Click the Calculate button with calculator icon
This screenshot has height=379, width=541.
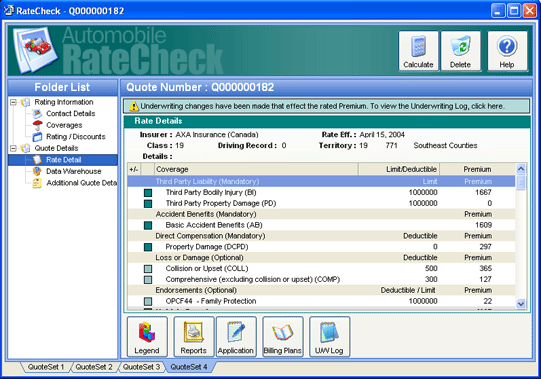tap(418, 51)
